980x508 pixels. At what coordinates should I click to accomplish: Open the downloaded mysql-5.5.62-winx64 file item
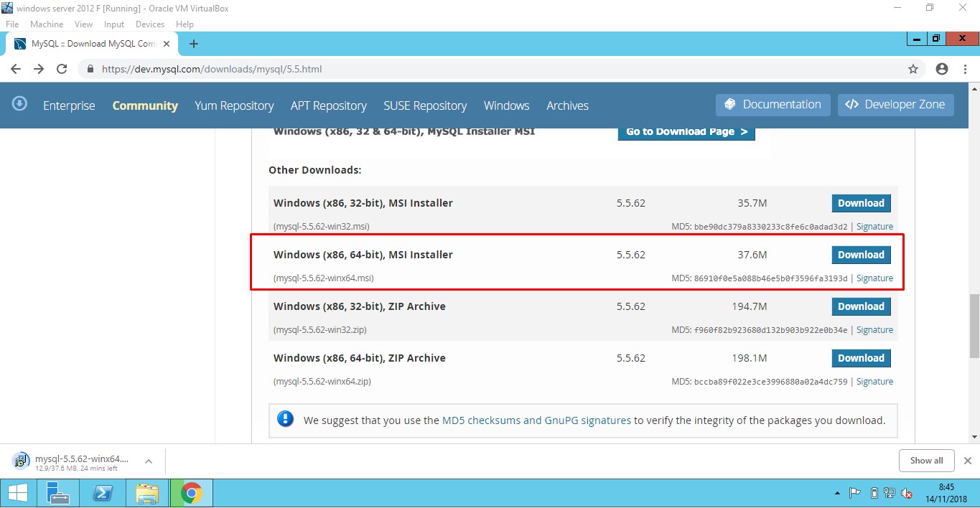pos(72,462)
